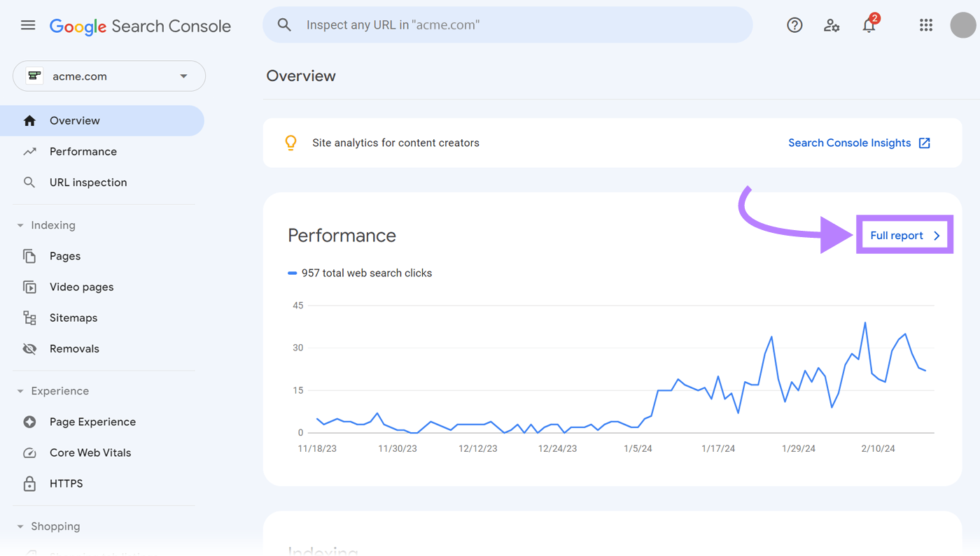980x556 pixels.
Task: Collapse the Experience section
Action: pyautogui.click(x=20, y=391)
